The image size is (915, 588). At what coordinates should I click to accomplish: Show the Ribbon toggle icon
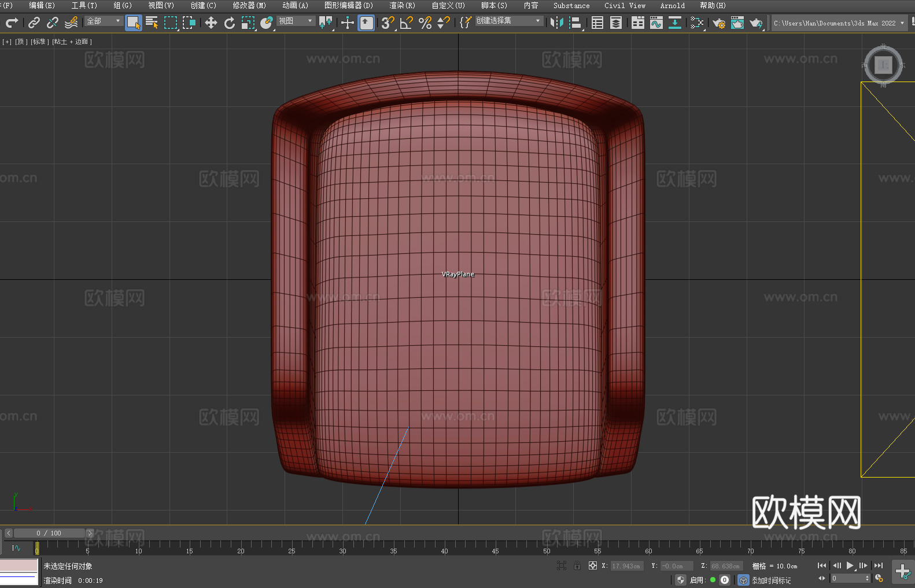click(x=638, y=23)
